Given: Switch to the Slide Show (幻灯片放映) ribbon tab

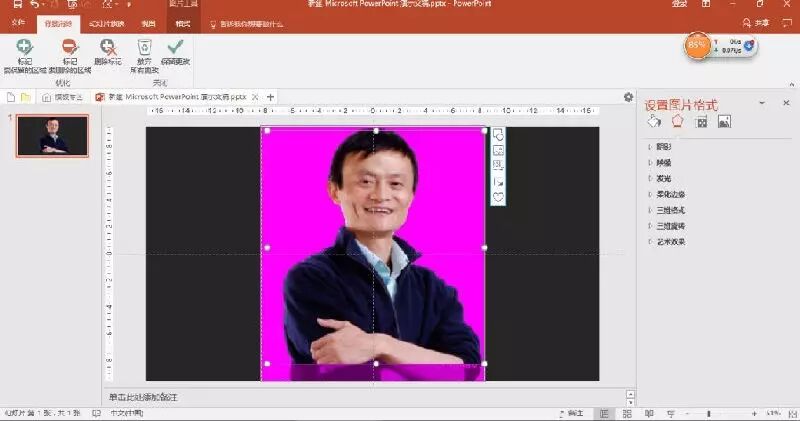Looking at the screenshot, I should (107, 24).
